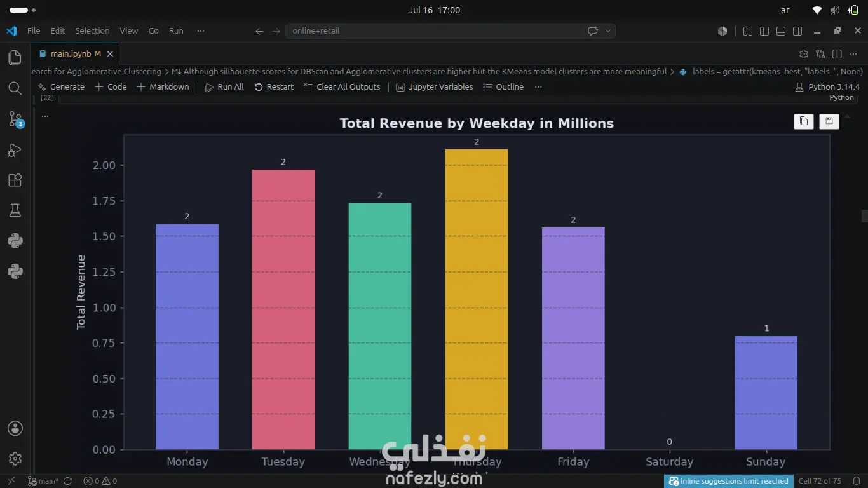Open the Testing beaker view
The width and height of the screenshot is (868, 488).
click(15, 210)
